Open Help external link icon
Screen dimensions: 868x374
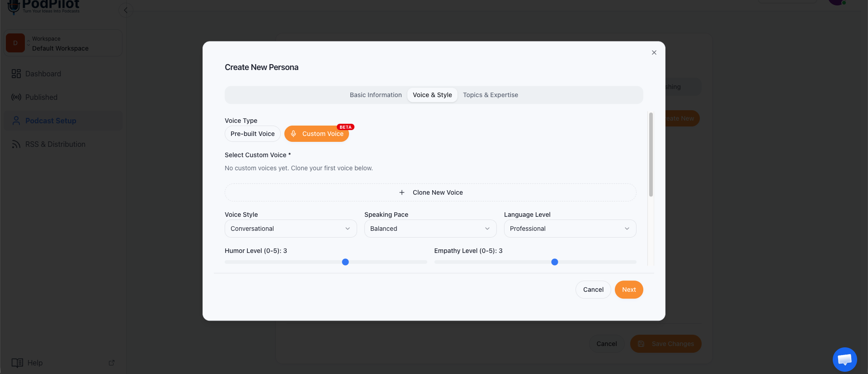112,363
